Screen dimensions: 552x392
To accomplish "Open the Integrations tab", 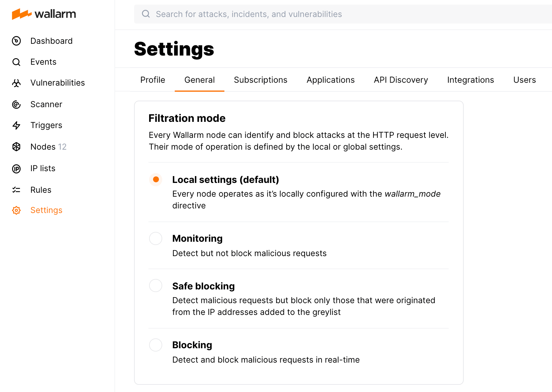I will tap(470, 80).
